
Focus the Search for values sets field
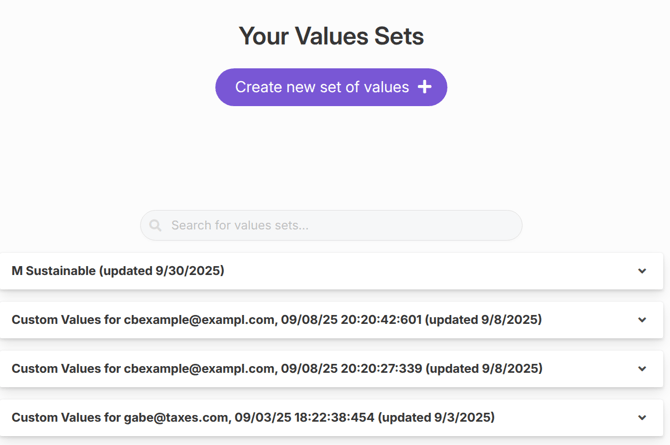[x=340, y=226]
